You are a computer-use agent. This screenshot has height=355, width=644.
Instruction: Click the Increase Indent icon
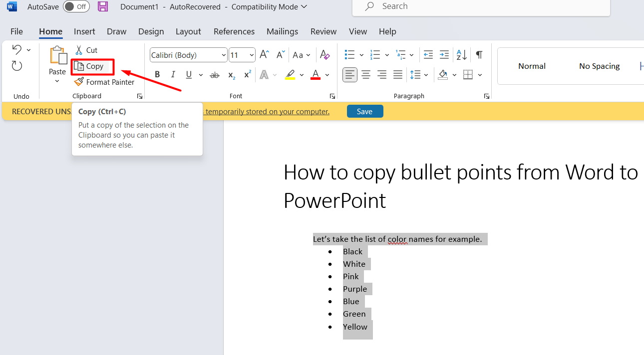444,55
